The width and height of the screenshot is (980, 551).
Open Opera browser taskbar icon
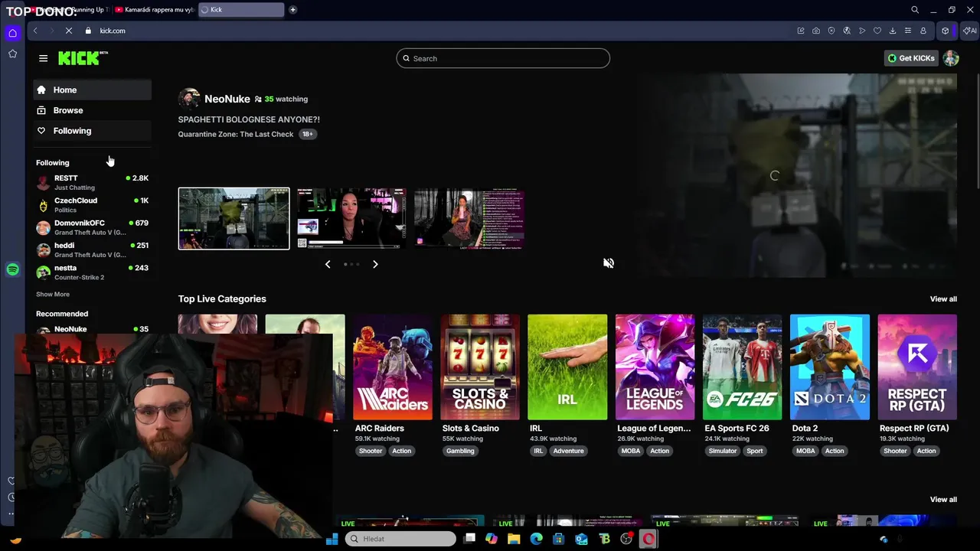tap(649, 539)
